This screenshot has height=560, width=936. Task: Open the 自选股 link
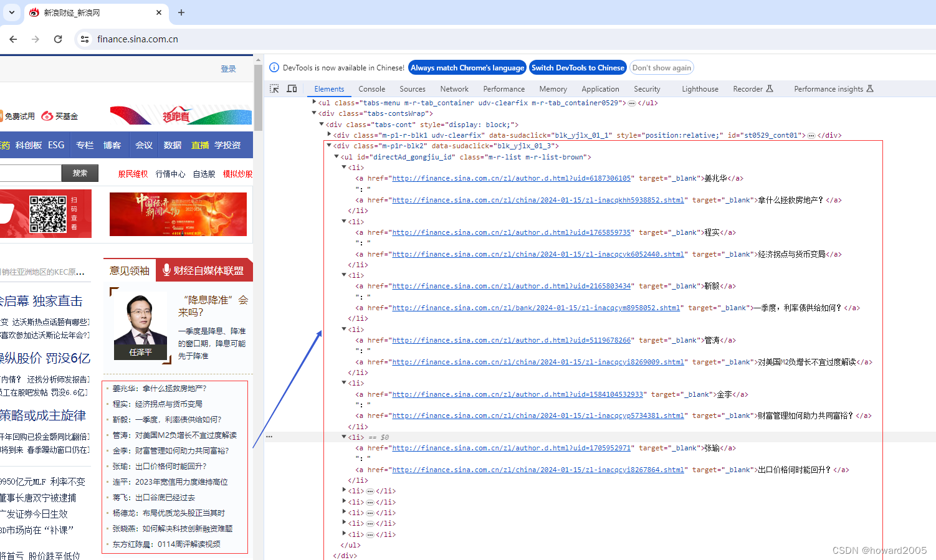point(204,174)
